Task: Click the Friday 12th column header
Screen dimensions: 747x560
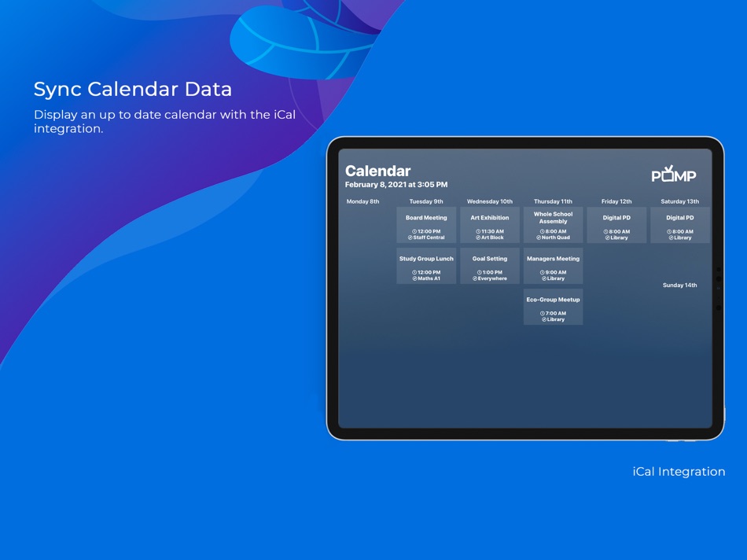Action: point(616,201)
